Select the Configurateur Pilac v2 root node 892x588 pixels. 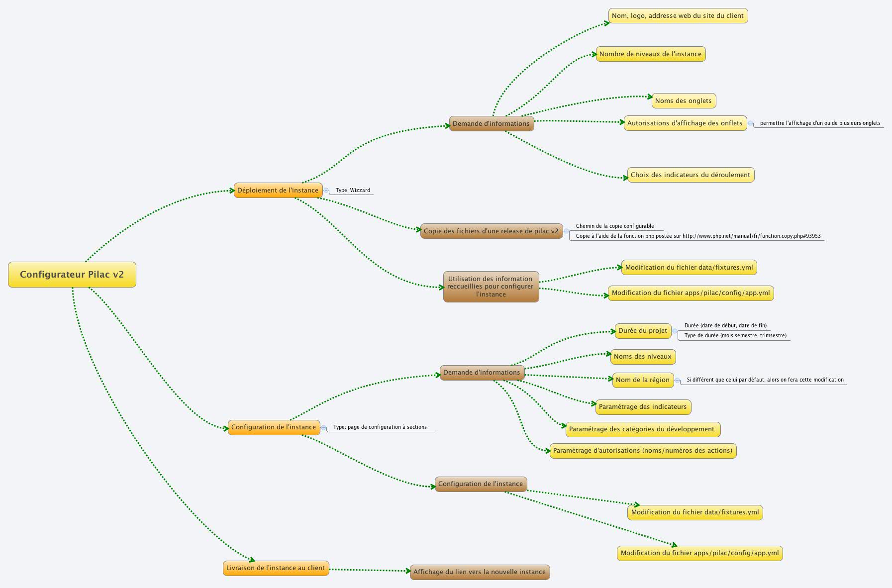click(x=72, y=275)
